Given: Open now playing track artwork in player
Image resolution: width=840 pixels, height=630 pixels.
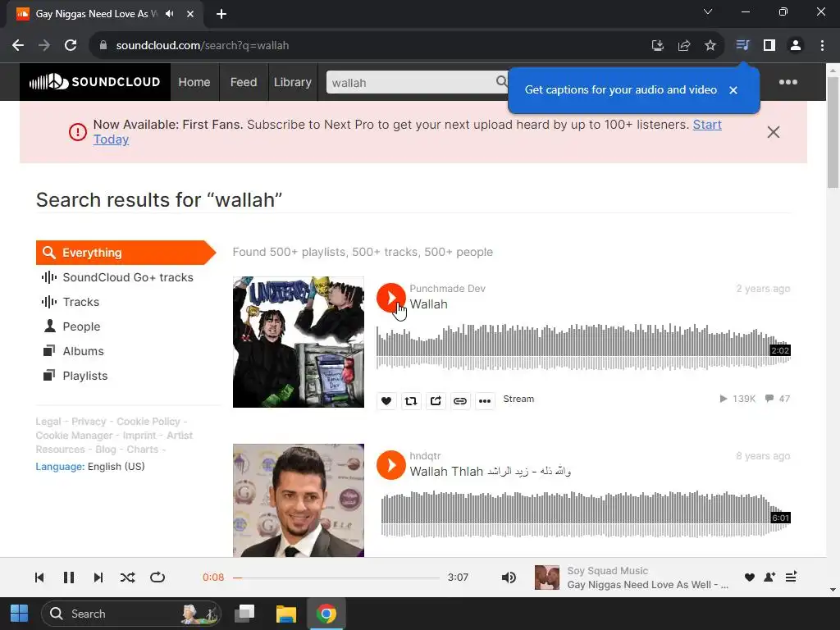Looking at the screenshot, I should point(547,577).
